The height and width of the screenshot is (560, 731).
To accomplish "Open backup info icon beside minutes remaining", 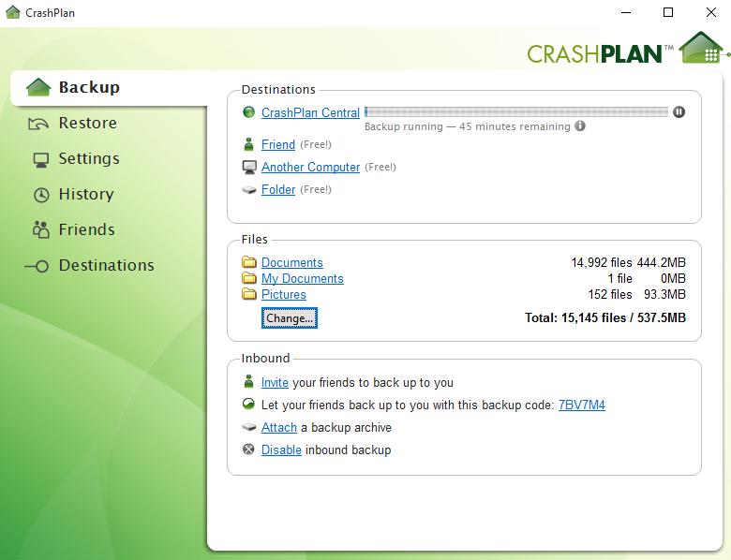I will point(580,126).
